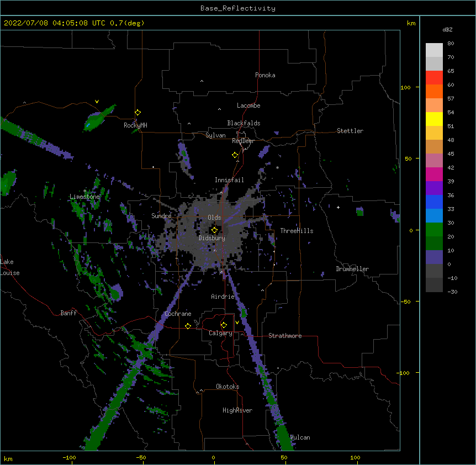476x465 pixels.
Task: Pick the green 20-30 dBZ legend swatch
Action: (x=434, y=230)
